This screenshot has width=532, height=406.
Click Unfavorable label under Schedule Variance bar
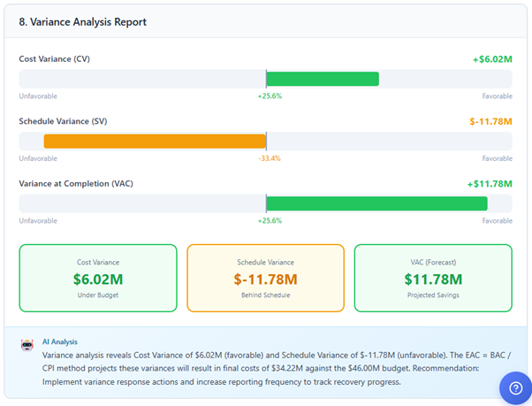click(38, 158)
